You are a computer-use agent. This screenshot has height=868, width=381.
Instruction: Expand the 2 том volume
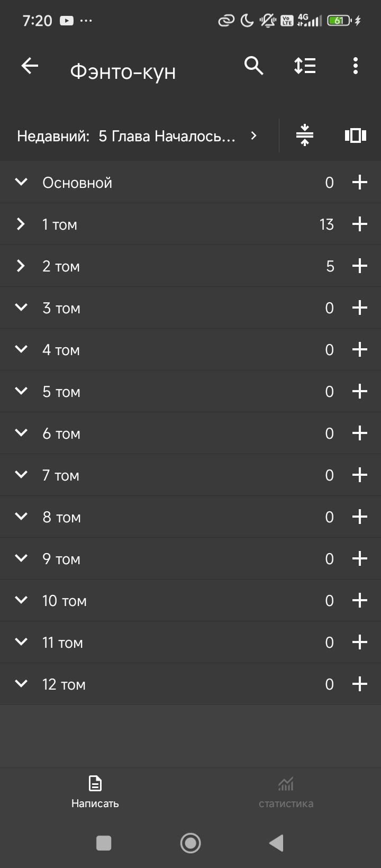(21, 266)
